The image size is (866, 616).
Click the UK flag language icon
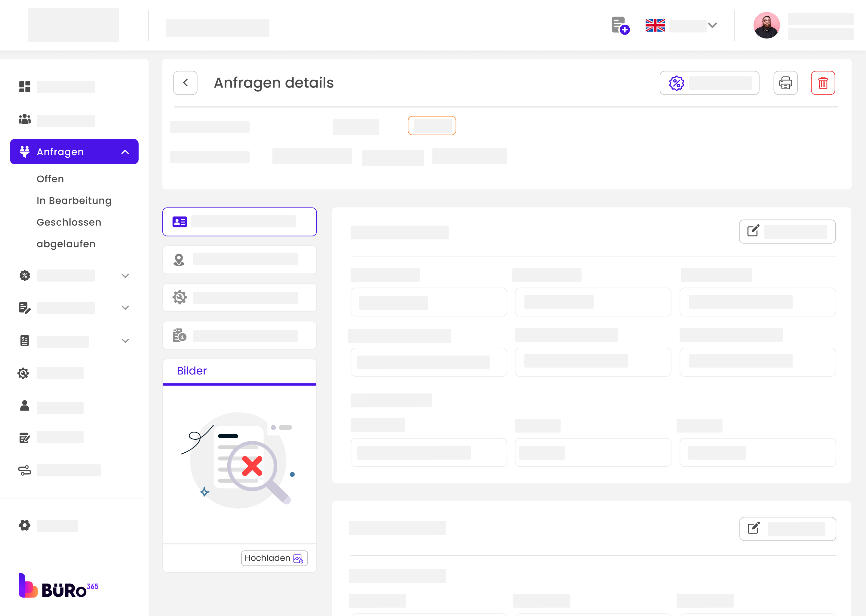pos(655,25)
